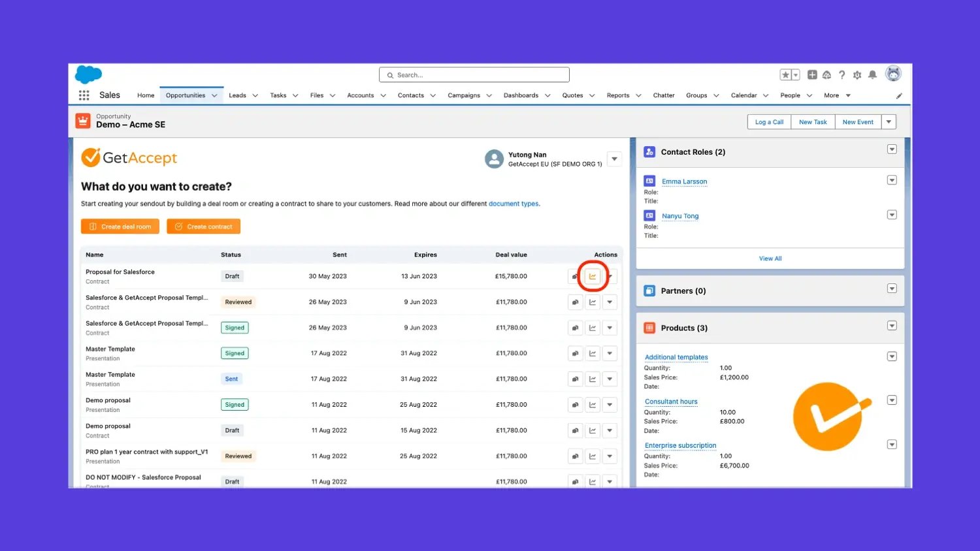This screenshot has width=980, height=551.
Task: Open the notifications bell
Action: coord(872,75)
